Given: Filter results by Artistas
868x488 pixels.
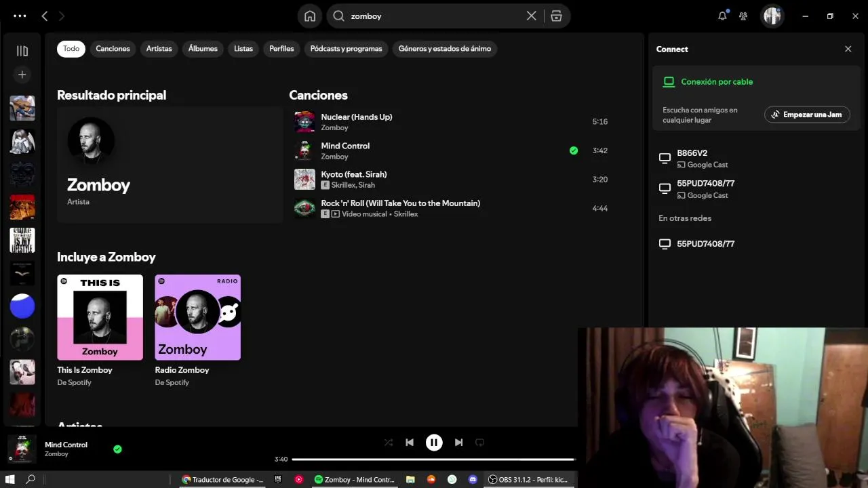Looking at the screenshot, I should point(159,49).
